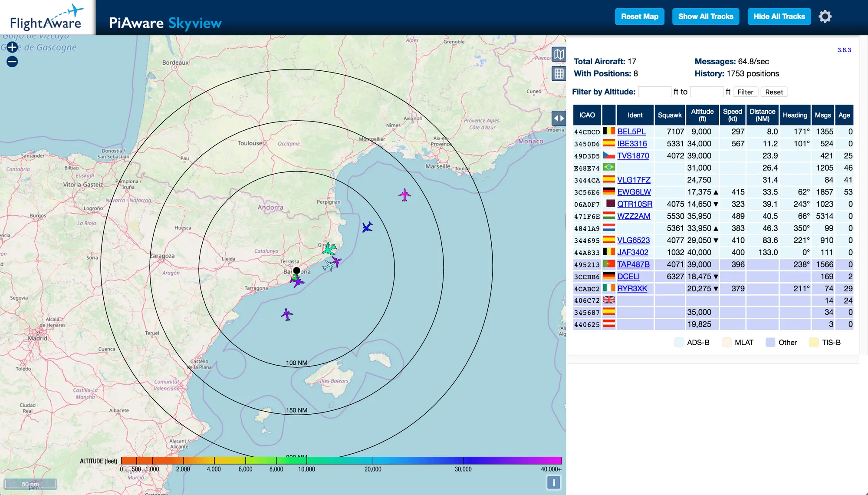Click the Belgian flag in BEL5PL row

coord(609,131)
